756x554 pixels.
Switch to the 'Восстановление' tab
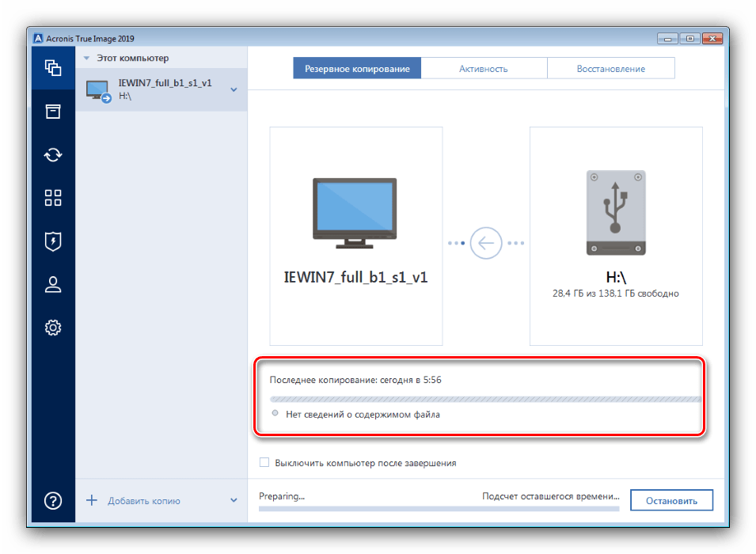tap(611, 69)
